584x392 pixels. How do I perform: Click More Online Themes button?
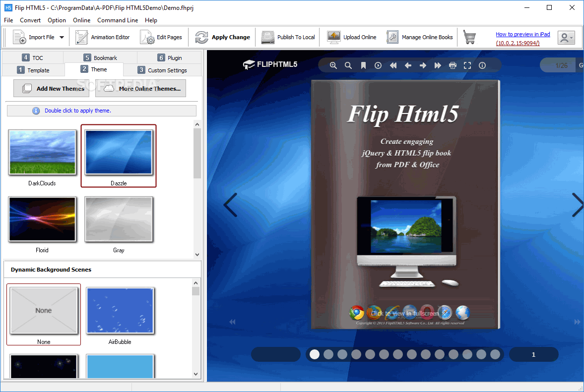pyautogui.click(x=140, y=89)
